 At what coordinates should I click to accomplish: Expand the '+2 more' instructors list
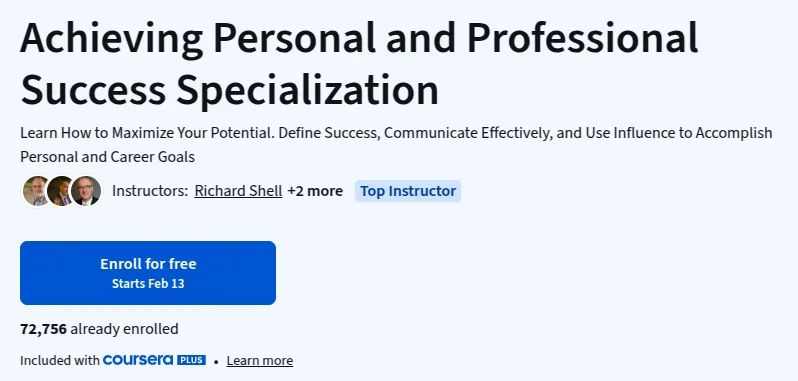pos(315,191)
